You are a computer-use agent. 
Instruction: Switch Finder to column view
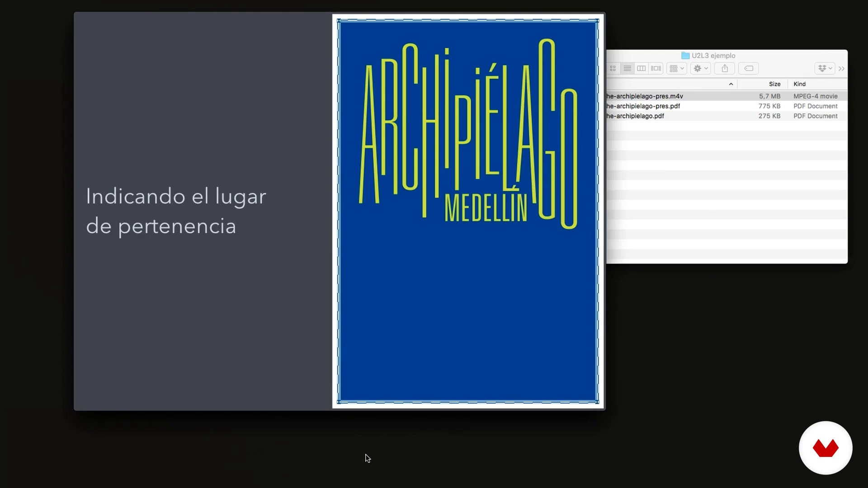tap(641, 69)
